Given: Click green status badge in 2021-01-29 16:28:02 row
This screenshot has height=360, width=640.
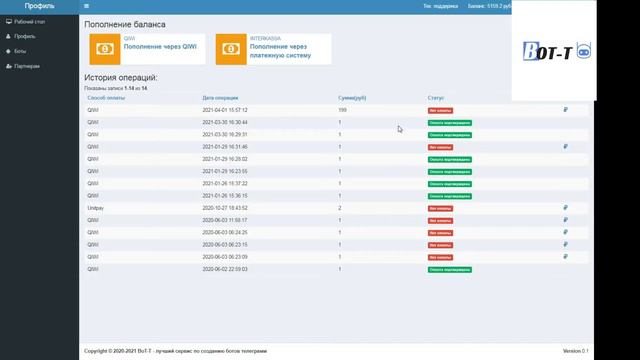Looking at the screenshot, I should pyautogui.click(x=450, y=160).
